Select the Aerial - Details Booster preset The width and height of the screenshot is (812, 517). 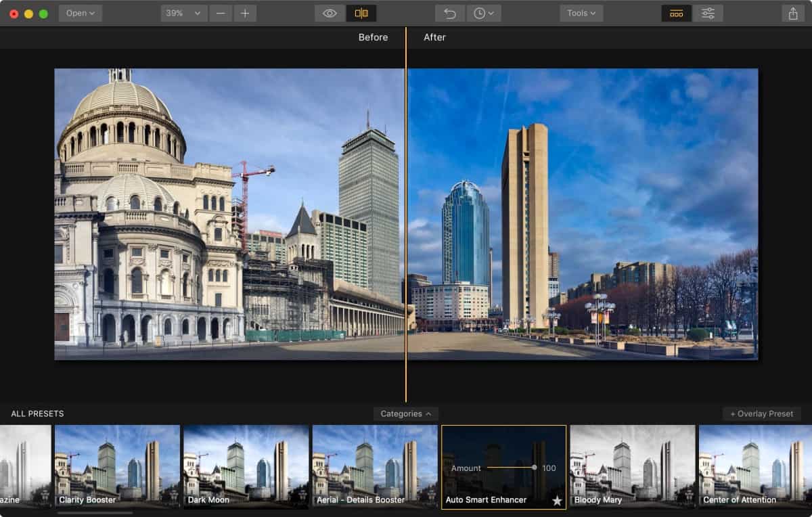coord(375,467)
